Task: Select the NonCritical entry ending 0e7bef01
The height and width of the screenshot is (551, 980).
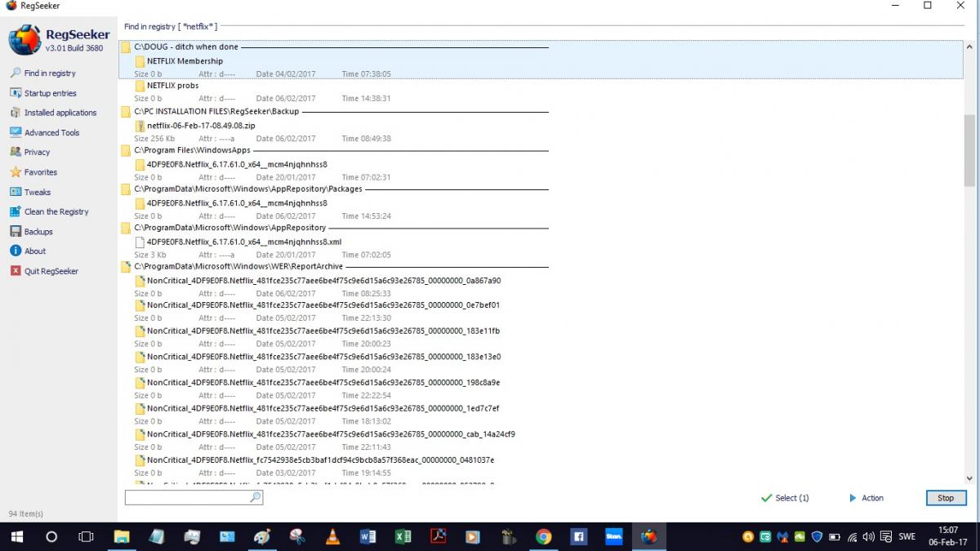Action: 323,305
